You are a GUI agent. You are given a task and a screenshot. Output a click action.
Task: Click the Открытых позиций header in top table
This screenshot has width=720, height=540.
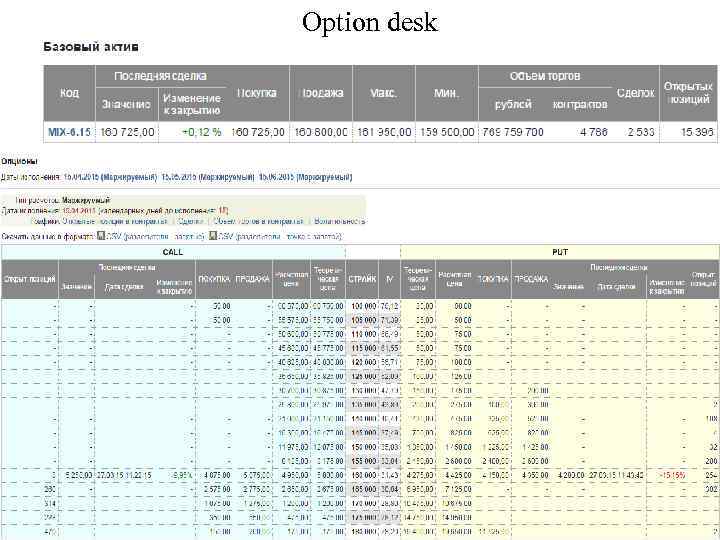[688, 93]
